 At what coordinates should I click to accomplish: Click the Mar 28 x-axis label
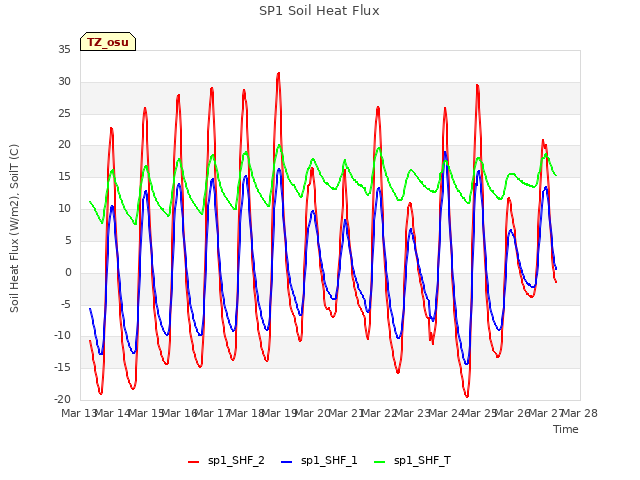click(580, 413)
